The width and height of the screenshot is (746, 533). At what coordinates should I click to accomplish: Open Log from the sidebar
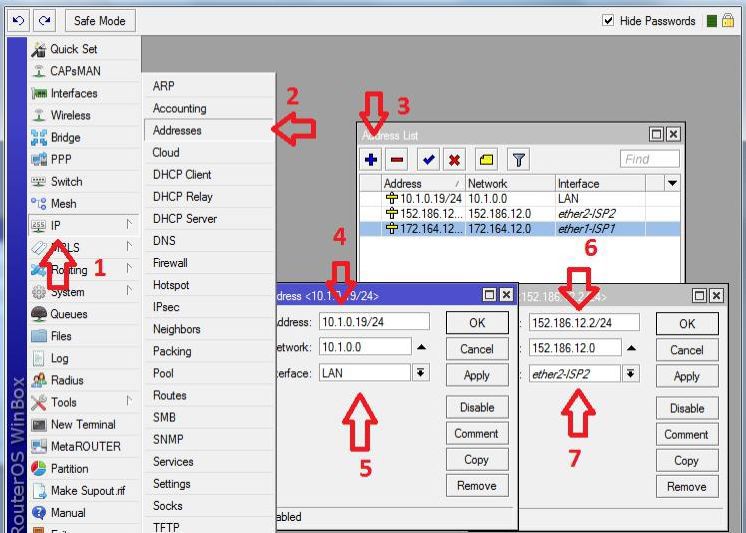point(85,358)
